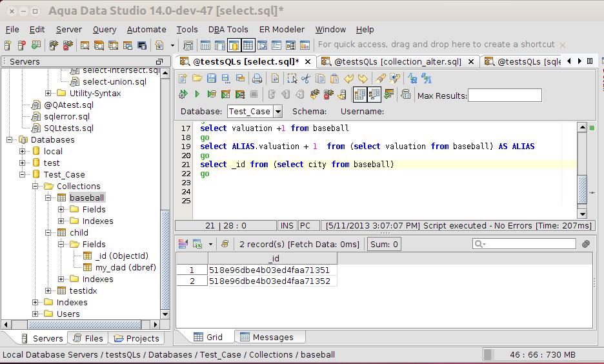Screen dimensions: 604x364
Task: Open export options dropdown arrow in results toolbar
Action: pyautogui.click(x=210, y=244)
